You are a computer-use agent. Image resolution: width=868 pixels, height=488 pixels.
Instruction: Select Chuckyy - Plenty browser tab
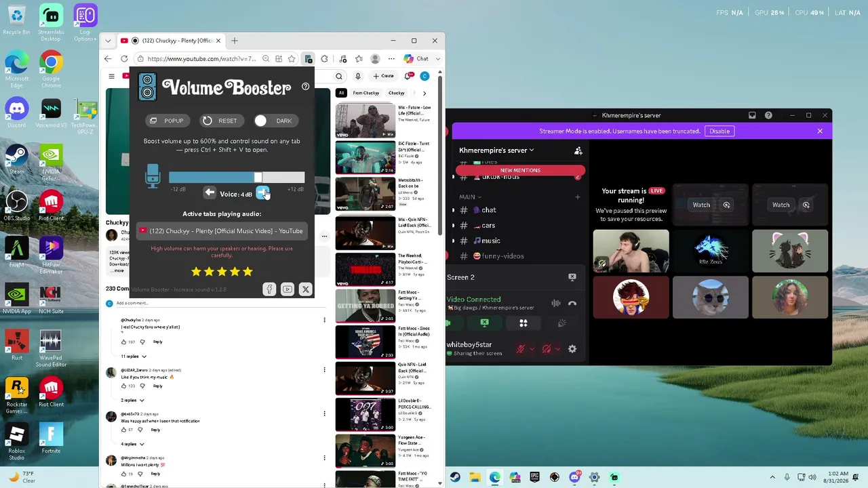click(172, 41)
